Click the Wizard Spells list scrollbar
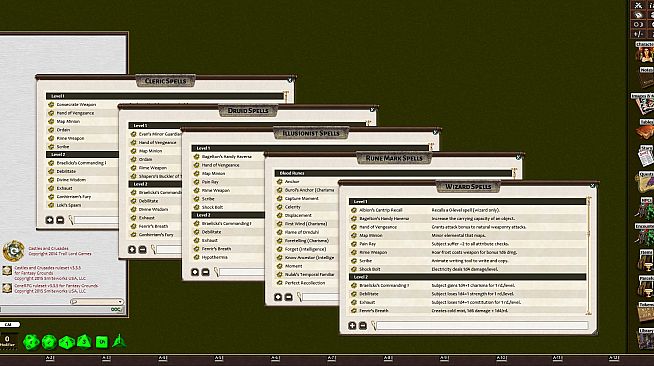The width and height of the screenshot is (654, 366). pos(589,256)
